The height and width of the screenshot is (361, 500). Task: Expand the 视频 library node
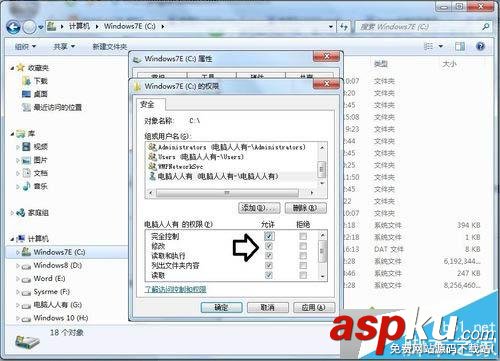pyautogui.click(x=18, y=147)
